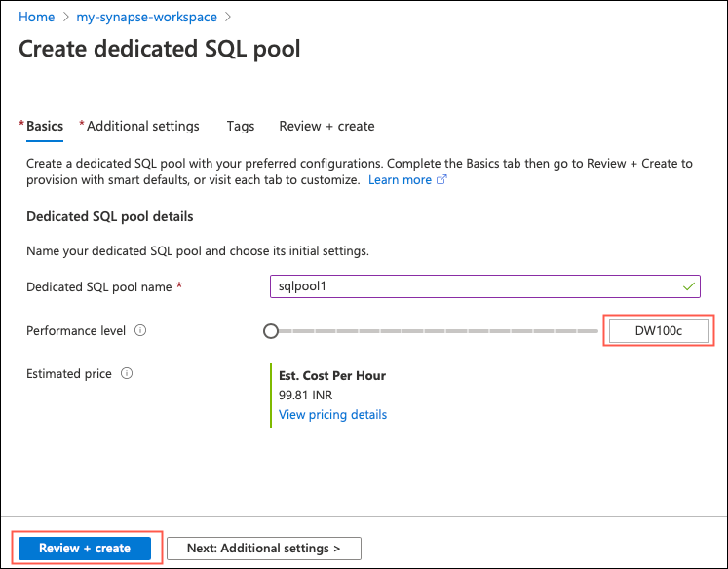
Task: Click the Performance level slider handle
Action: coord(271,331)
